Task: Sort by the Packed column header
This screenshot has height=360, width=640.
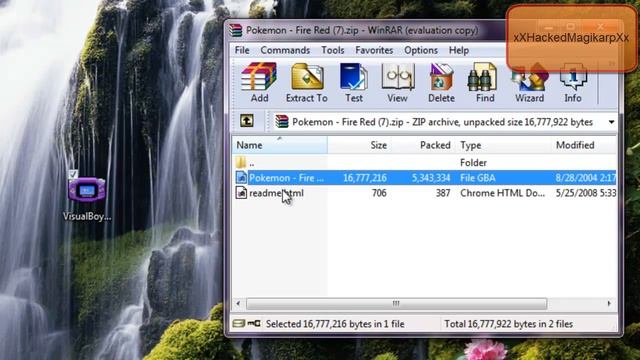Action: [x=423, y=145]
